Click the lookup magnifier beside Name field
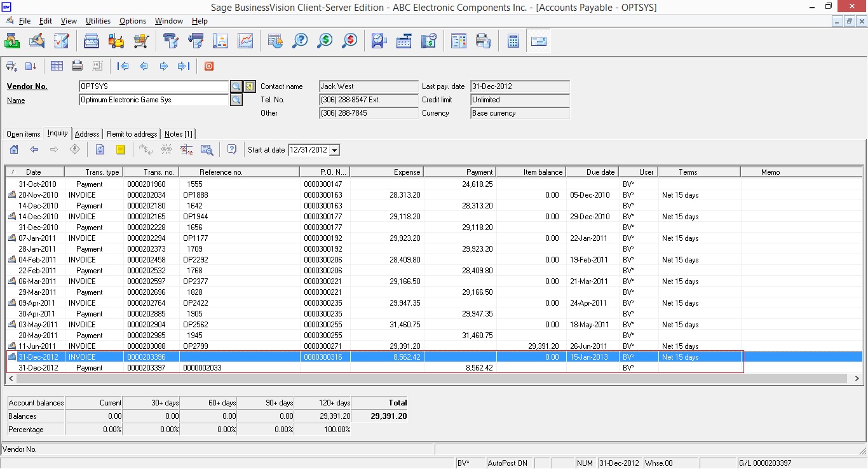 point(236,100)
